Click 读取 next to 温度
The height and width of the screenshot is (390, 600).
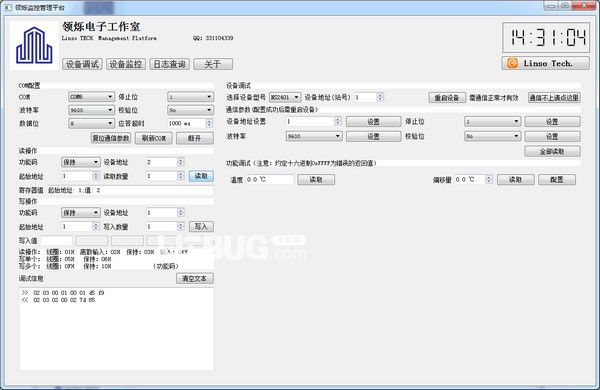tap(316, 179)
